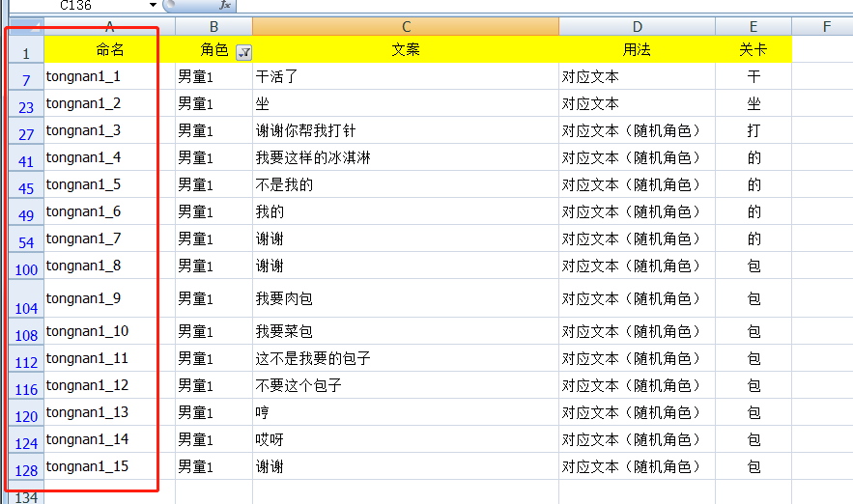Select cell tongnan1_14
This screenshot has height=504, width=853.
(109, 439)
